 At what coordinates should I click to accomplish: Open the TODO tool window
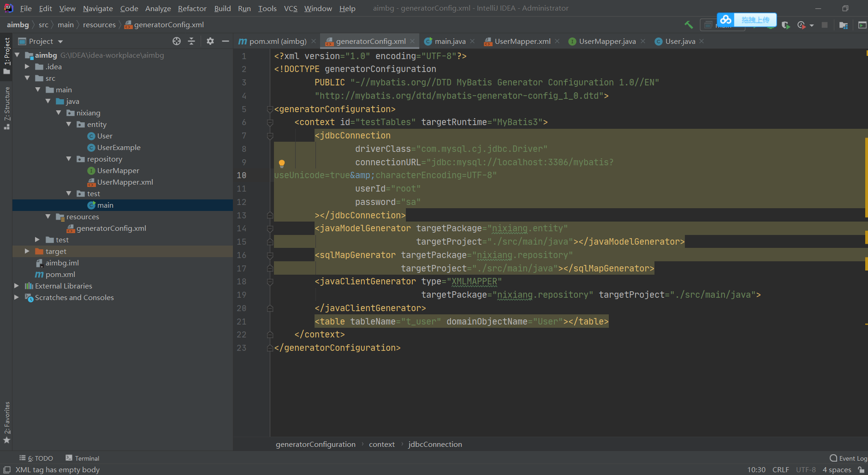point(36,458)
